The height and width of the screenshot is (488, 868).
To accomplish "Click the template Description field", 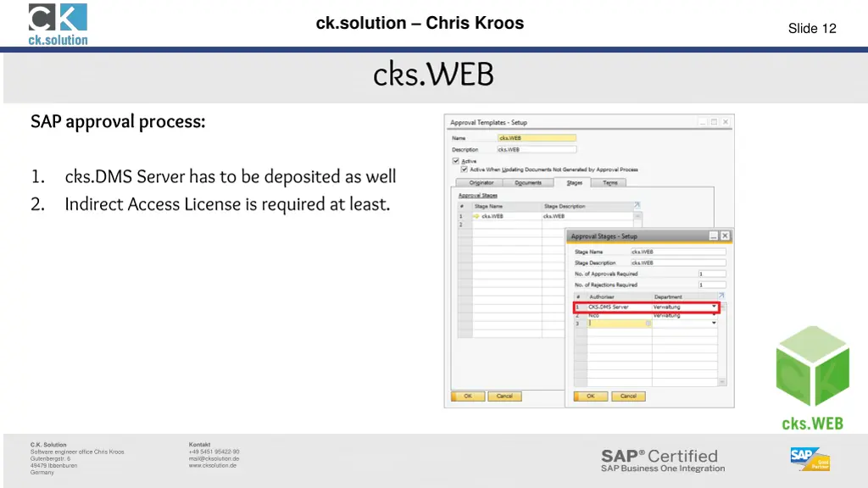I will pyautogui.click(x=537, y=149).
